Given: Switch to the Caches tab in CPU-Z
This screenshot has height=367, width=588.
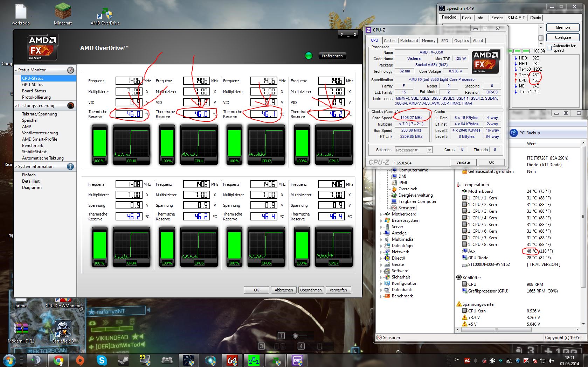Looking at the screenshot, I should point(390,41).
